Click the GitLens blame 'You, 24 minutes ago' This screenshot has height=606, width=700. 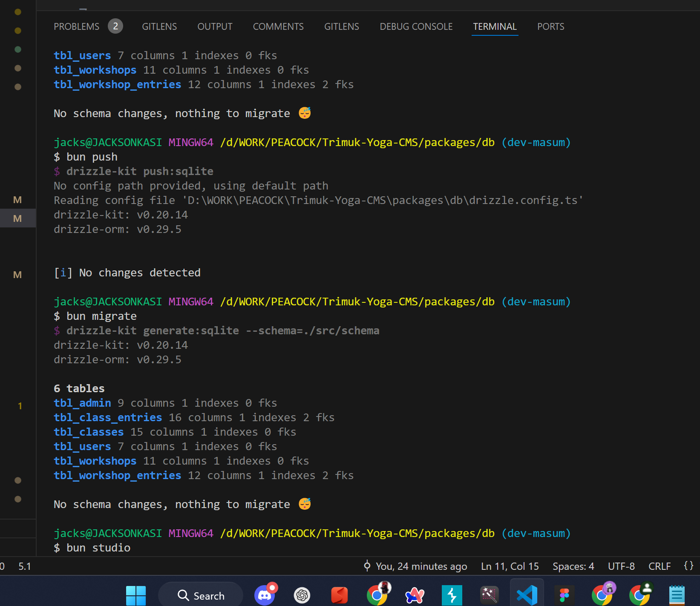415,566
